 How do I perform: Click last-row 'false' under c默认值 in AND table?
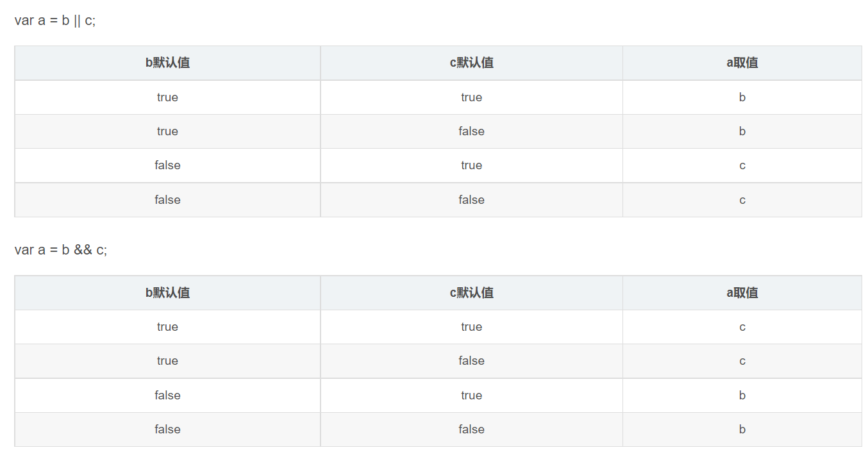(471, 430)
